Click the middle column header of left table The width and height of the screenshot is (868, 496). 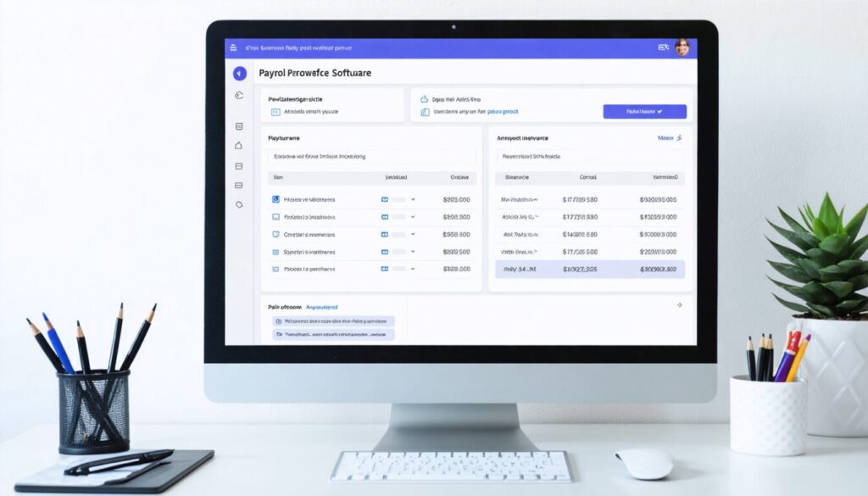tap(396, 178)
